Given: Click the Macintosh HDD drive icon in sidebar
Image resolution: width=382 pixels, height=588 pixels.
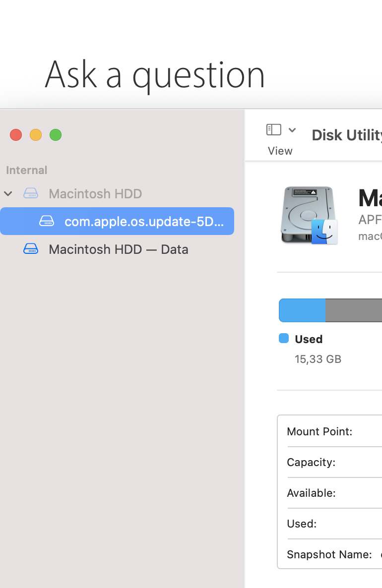Looking at the screenshot, I should point(31,193).
